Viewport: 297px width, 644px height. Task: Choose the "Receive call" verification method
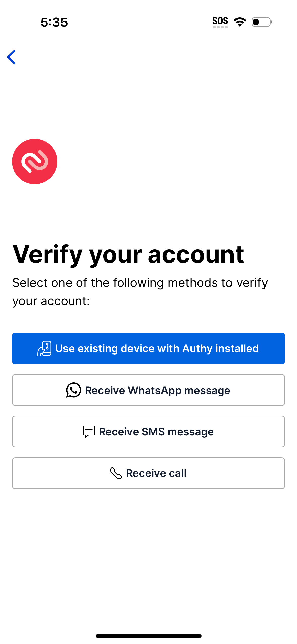click(148, 473)
